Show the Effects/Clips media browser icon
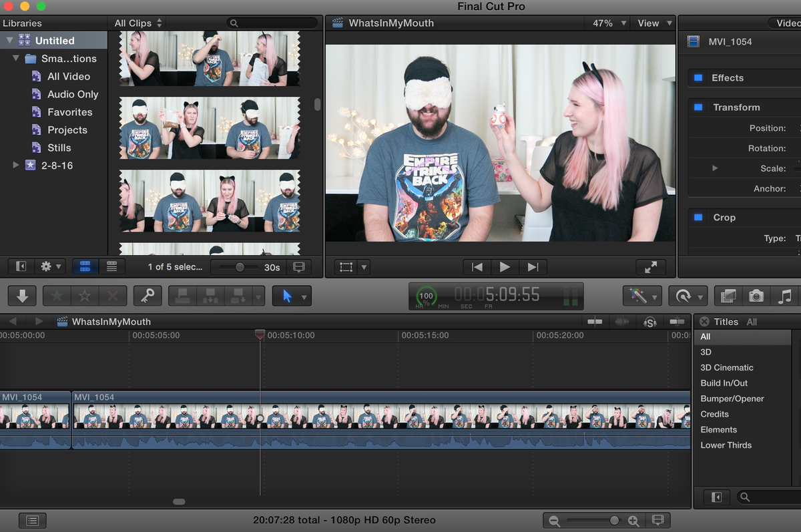 click(729, 296)
